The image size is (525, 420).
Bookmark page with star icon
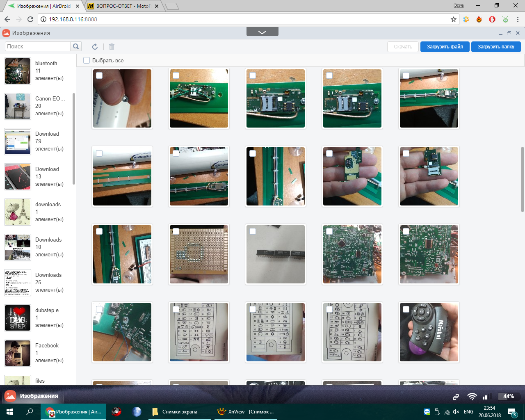[x=453, y=19]
